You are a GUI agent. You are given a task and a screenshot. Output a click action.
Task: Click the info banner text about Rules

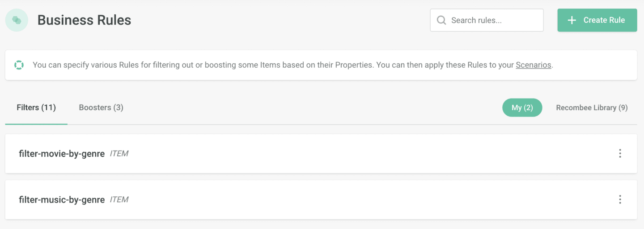(x=293, y=65)
